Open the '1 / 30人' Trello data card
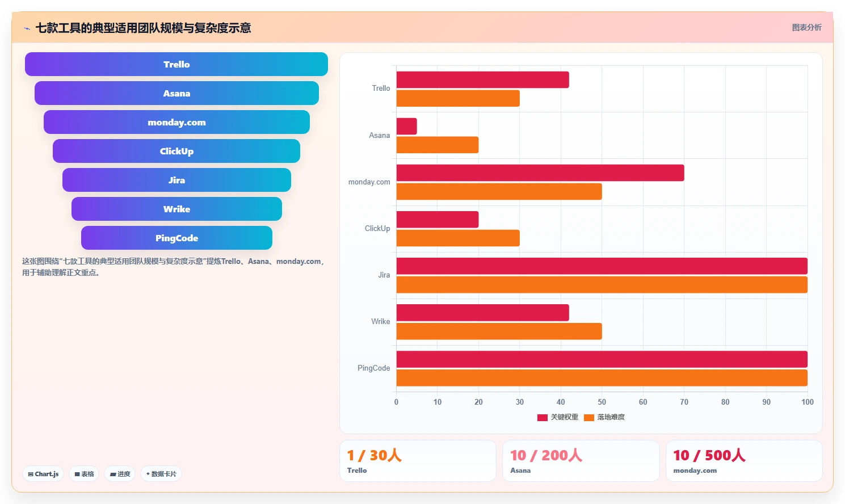The height and width of the screenshot is (504, 845). pos(418,461)
